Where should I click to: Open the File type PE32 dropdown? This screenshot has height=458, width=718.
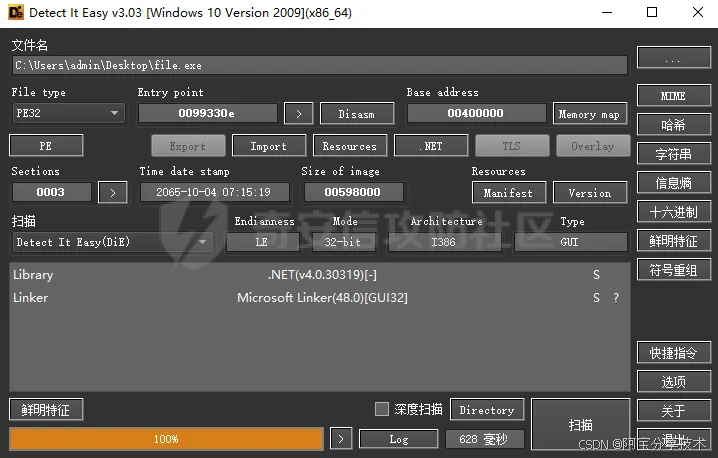[x=69, y=113]
